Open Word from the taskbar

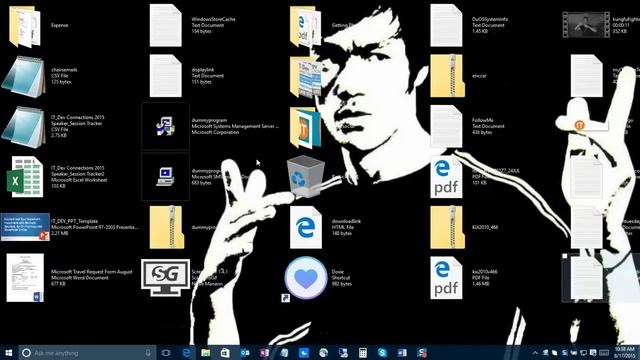tap(402, 353)
